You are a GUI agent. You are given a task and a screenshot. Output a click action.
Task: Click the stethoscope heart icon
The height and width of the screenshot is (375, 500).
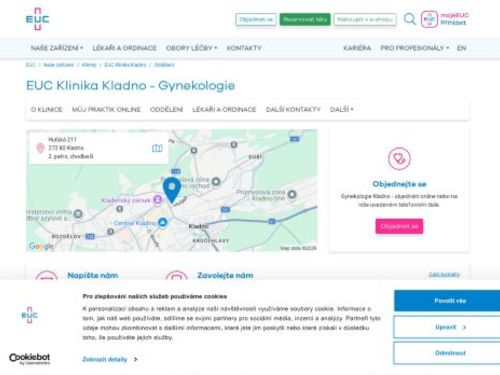point(399,159)
